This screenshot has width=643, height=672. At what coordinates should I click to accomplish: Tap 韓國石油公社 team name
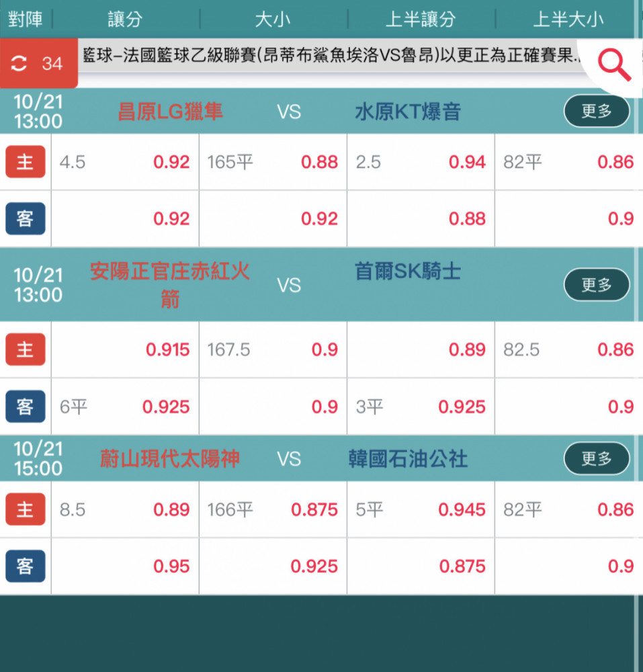[x=408, y=458]
